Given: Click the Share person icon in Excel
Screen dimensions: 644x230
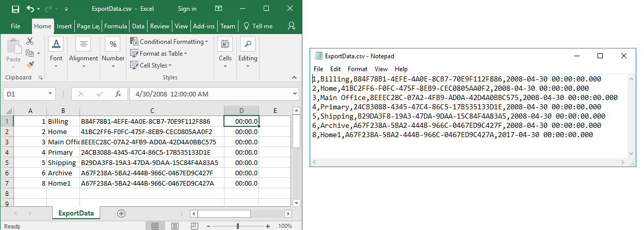Looking at the screenshot, I should [292, 26].
